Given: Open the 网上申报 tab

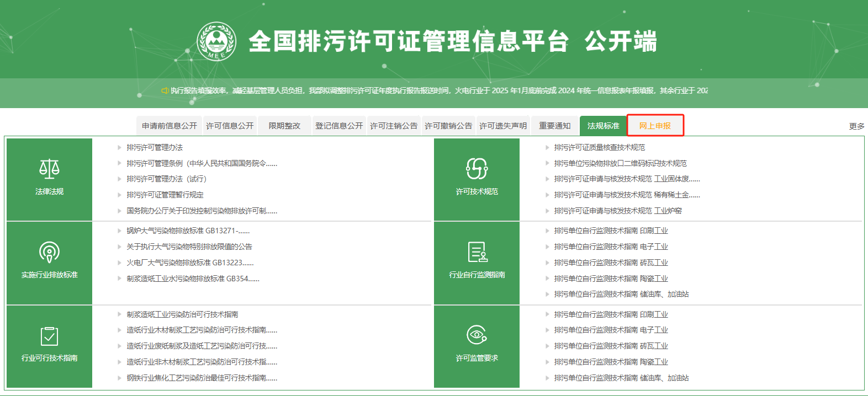Looking at the screenshot, I should (655, 126).
